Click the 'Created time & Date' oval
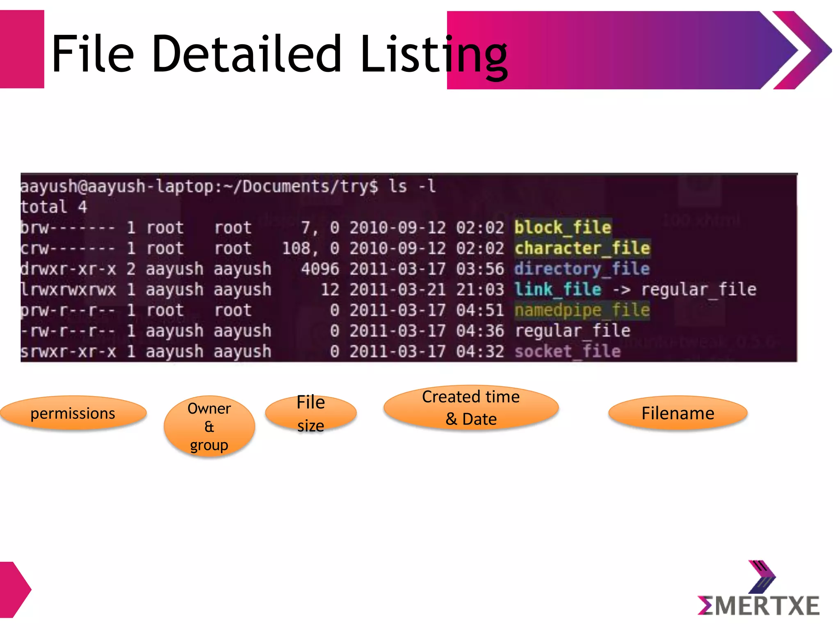 [471, 408]
